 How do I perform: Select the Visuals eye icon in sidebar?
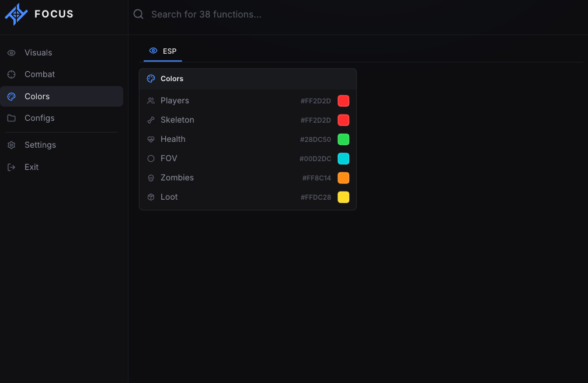[x=12, y=53]
